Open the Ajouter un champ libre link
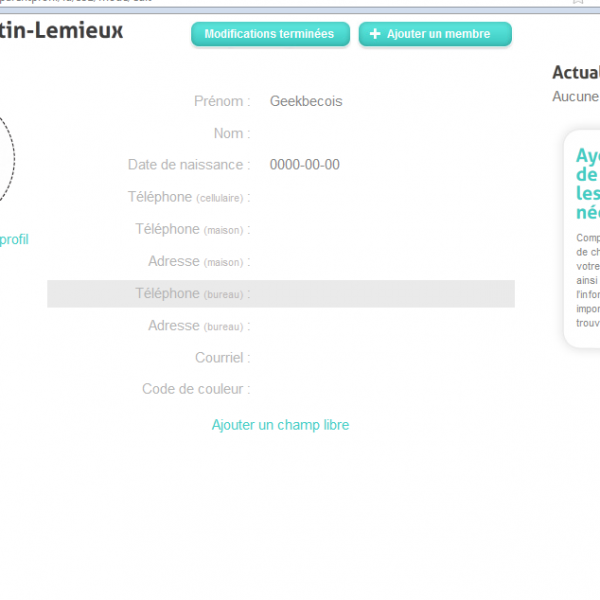 pos(280,425)
